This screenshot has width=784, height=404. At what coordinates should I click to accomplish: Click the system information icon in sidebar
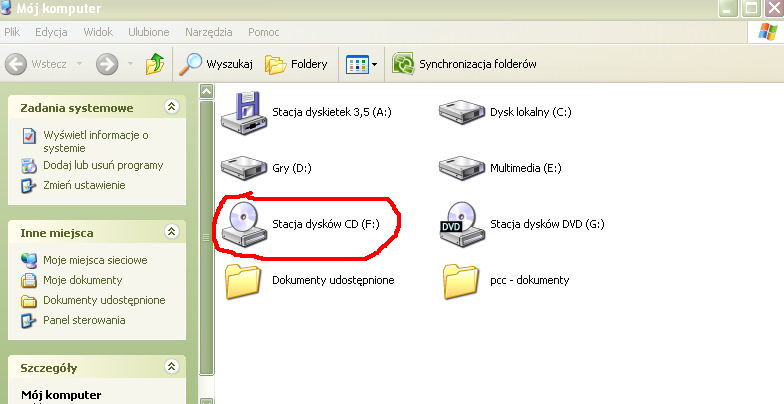(30, 136)
